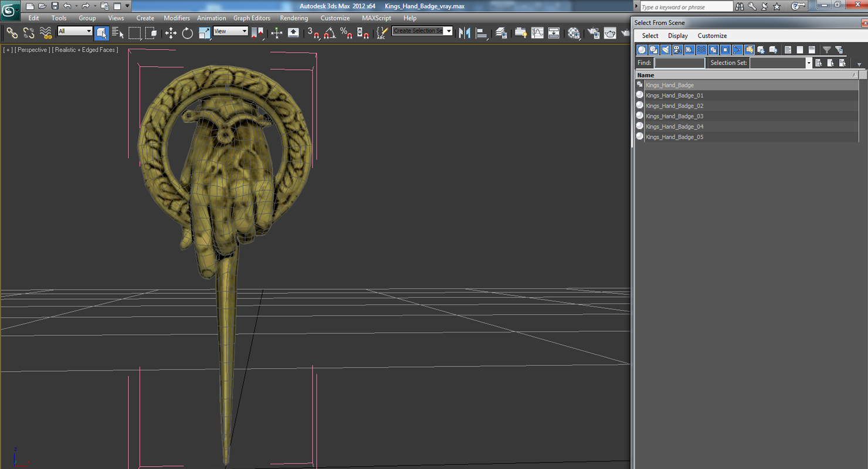Click the Favorites star icon
The height and width of the screenshot is (469, 868).
(777, 6)
